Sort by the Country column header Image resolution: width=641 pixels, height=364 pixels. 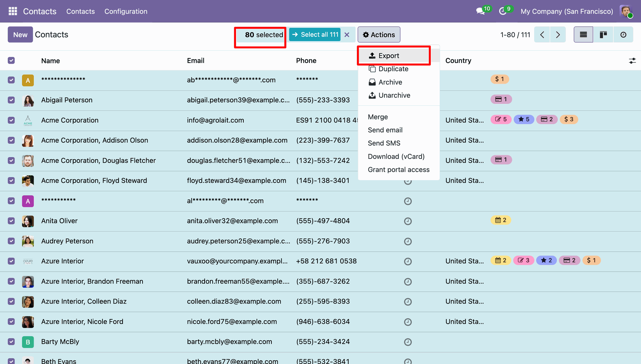pyautogui.click(x=458, y=61)
